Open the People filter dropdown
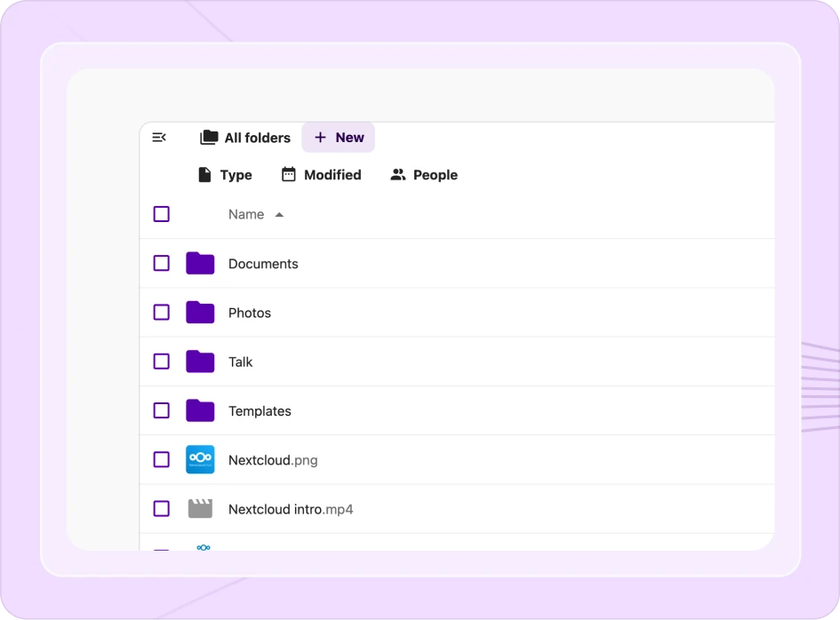The height and width of the screenshot is (620, 840). pos(424,175)
